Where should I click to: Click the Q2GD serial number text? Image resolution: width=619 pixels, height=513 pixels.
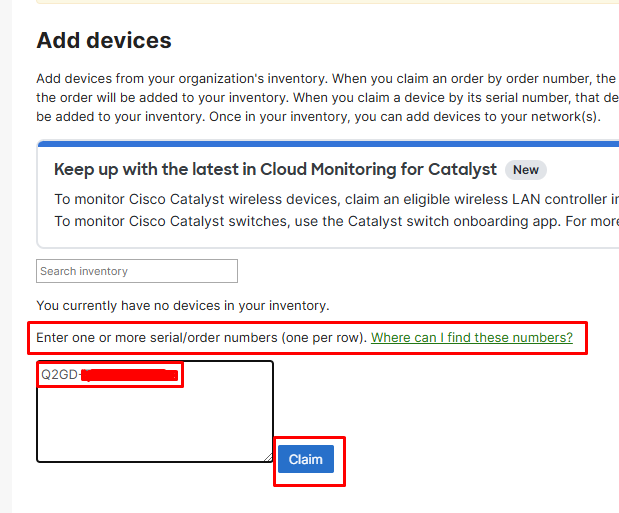(x=59, y=374)
